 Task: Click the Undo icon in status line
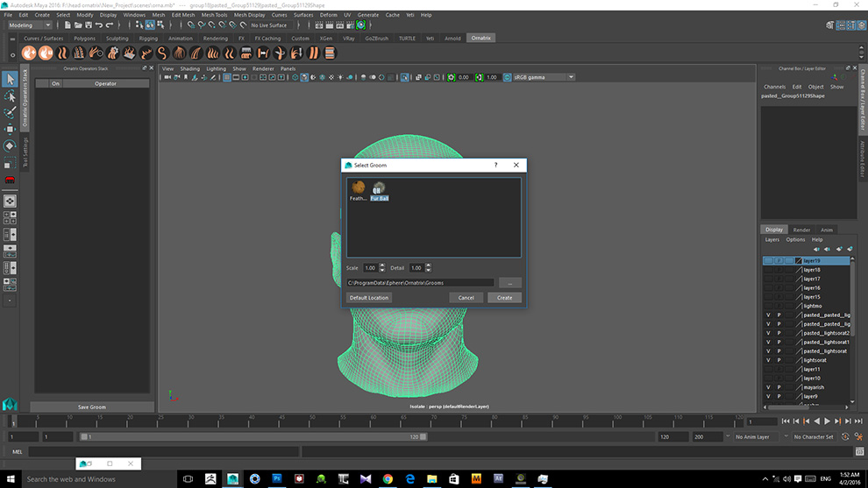[x=98, y=25]
